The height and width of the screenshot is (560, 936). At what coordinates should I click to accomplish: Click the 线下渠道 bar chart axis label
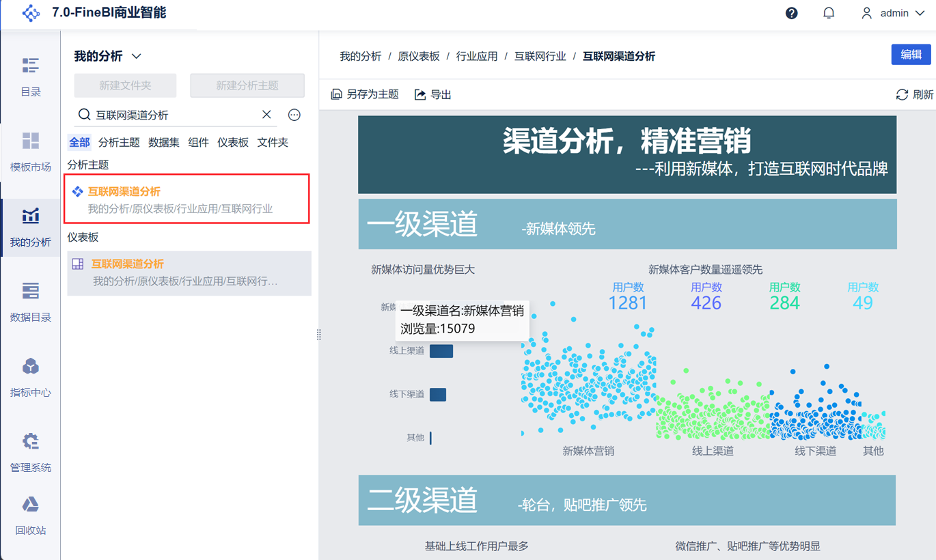tap(407, 394)
